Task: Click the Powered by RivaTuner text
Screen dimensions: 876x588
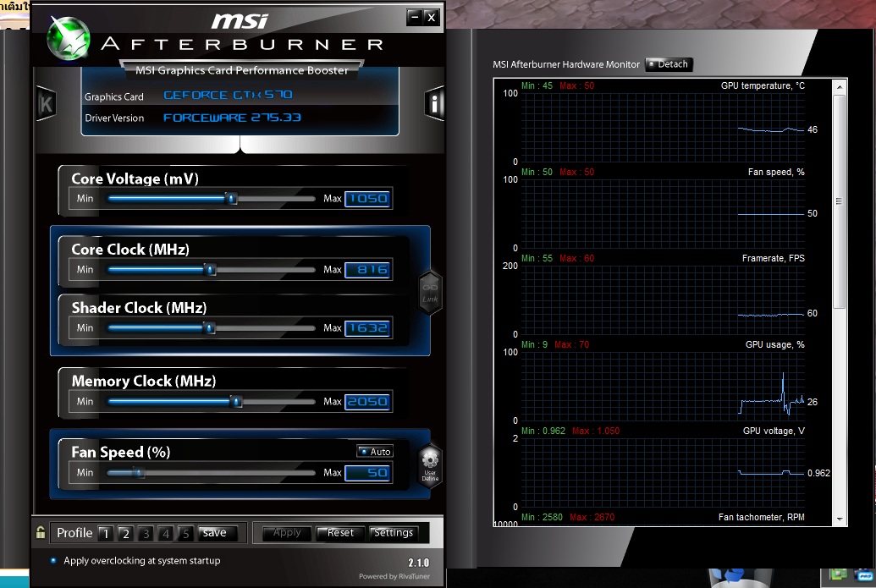Action: (394, 576)
